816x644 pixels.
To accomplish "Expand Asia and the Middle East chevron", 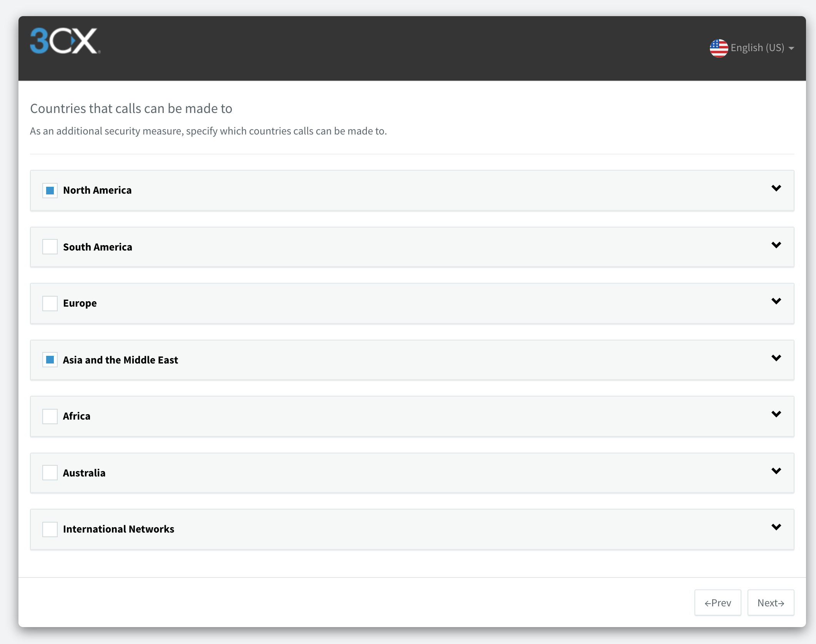I will coord(776,358).
